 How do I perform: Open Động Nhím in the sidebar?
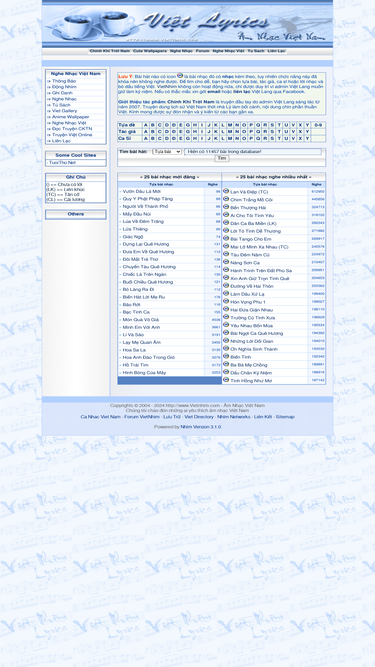pos(64,87)
